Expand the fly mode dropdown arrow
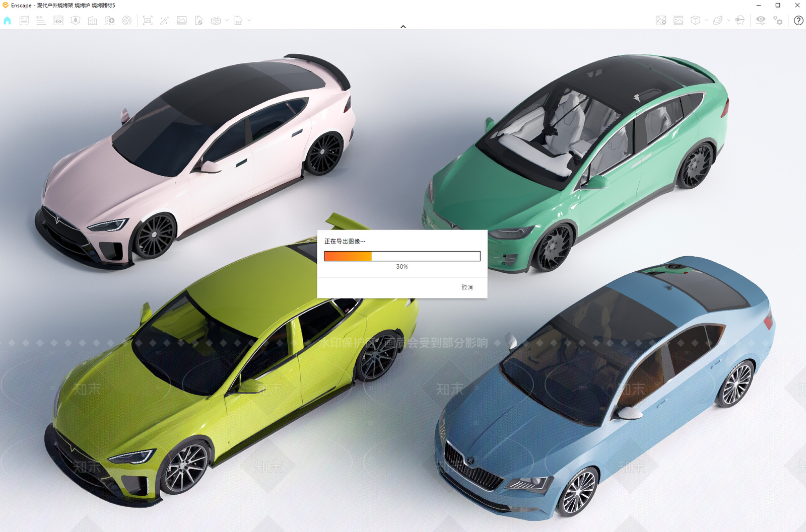This screenshot has width=806, height=532. 728,21
